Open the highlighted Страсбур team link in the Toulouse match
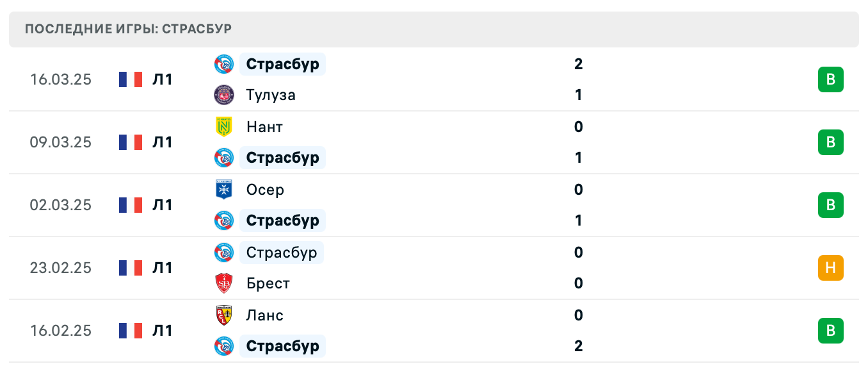The image size is (868, 373). [x=282, y=64]
